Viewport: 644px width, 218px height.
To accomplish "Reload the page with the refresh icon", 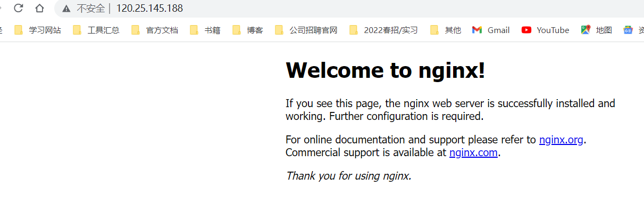I will pos(19,8).
